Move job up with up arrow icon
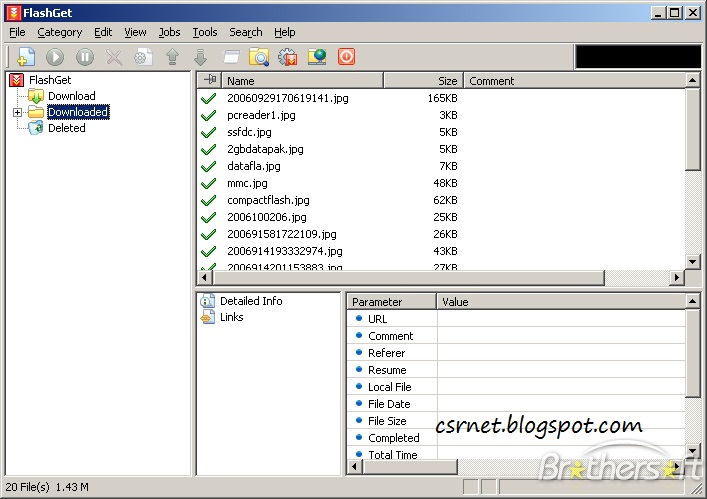The image size is (707, 499). 172,57
